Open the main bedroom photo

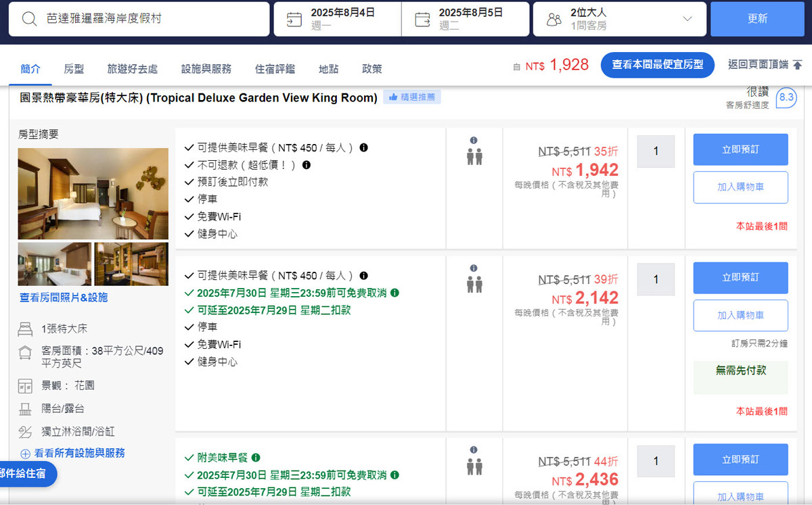[93, 193]
